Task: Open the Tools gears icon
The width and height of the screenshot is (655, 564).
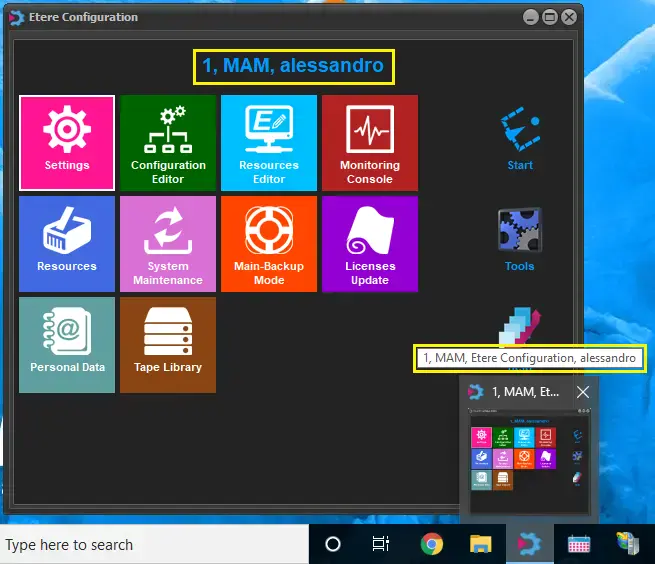Action: tap(520, 238)
